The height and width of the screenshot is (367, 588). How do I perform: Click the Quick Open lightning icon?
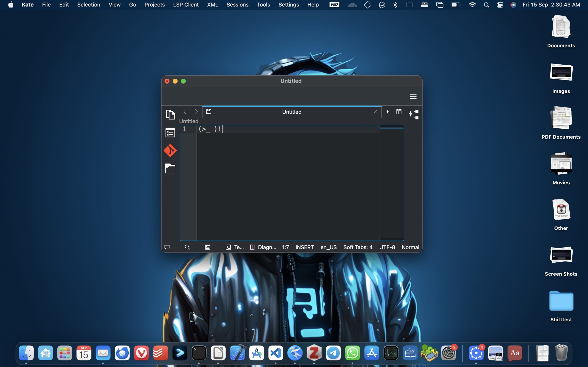pyautogui.click(x=387, y=112)
